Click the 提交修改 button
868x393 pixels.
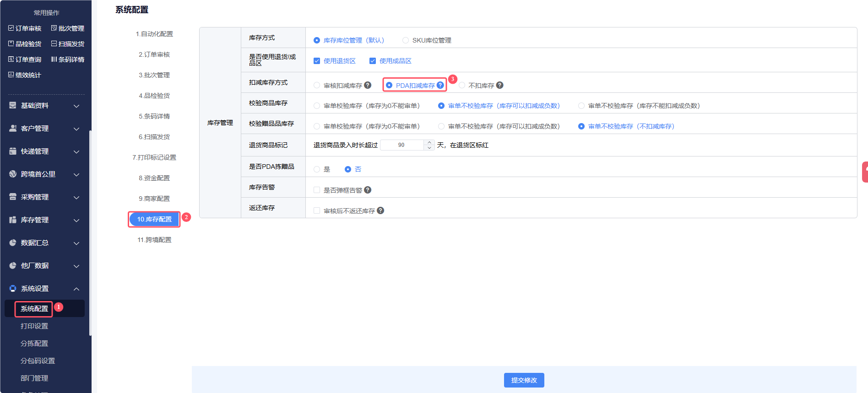click(x=524, y=380)
